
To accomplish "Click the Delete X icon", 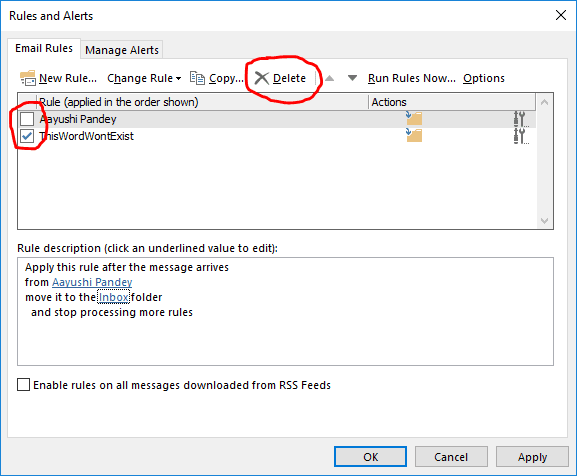I will [262, 78].
